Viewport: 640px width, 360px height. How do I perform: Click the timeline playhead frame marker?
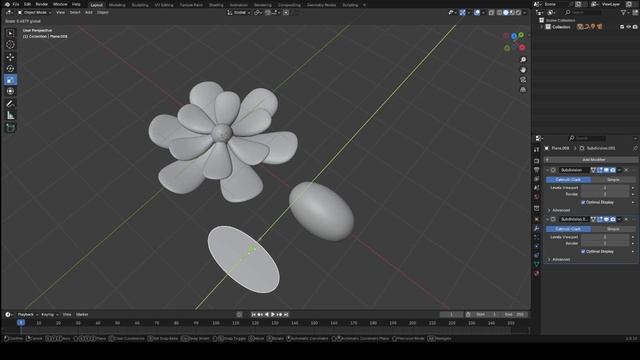coord(21,323)
